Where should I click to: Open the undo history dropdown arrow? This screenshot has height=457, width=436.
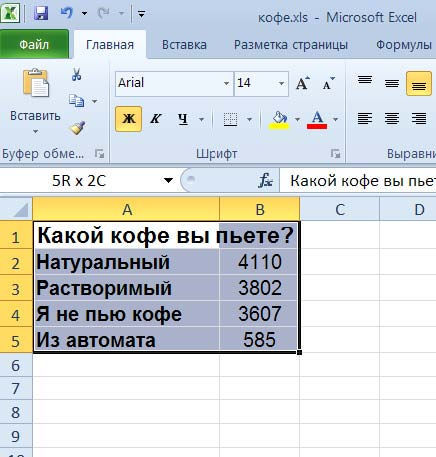coord(84,13)
